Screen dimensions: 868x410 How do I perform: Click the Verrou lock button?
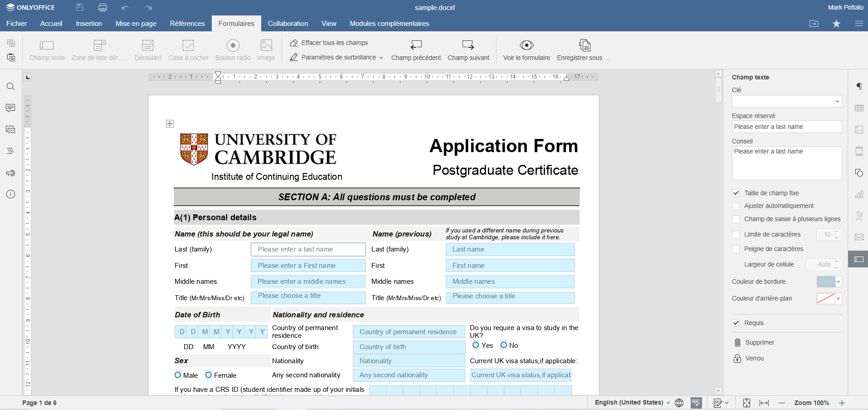pyautogui.click(x=749, y=359)
